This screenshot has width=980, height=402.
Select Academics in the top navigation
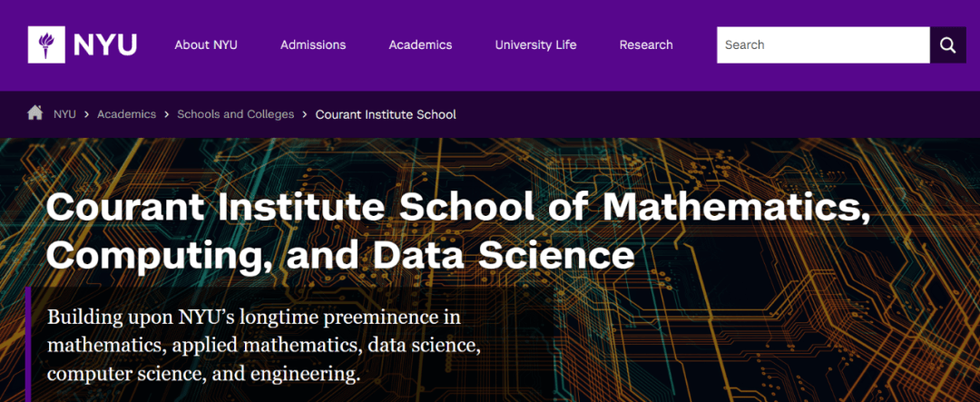click(420, 44)
